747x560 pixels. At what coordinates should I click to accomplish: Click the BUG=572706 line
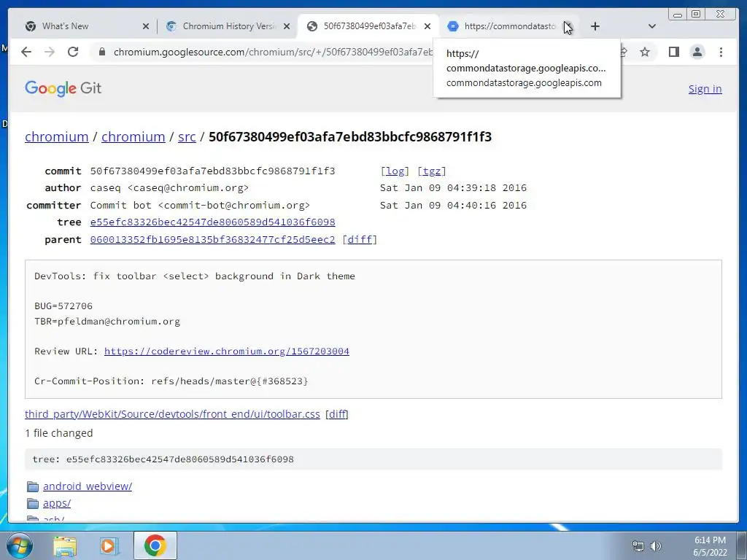(x=63, y=306)
